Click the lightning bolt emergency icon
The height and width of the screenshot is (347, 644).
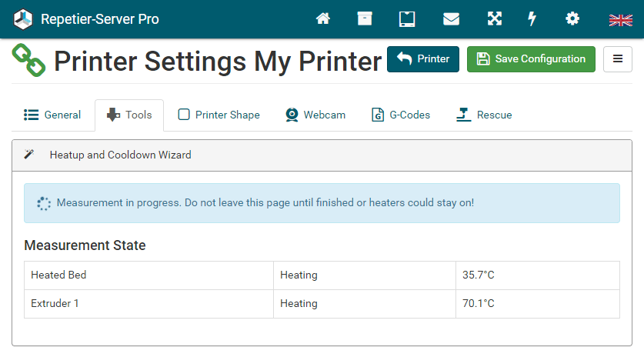pyautogui.click(x=532, y=19)
